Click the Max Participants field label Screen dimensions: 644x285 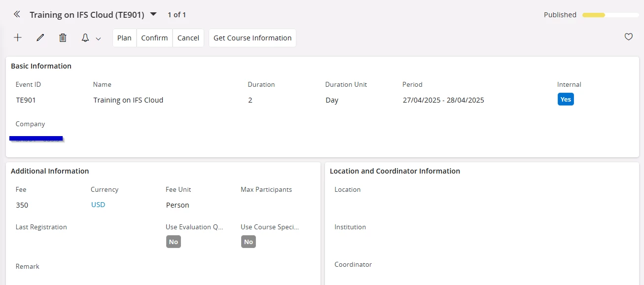pyautogui.click(x=266, y=189)
